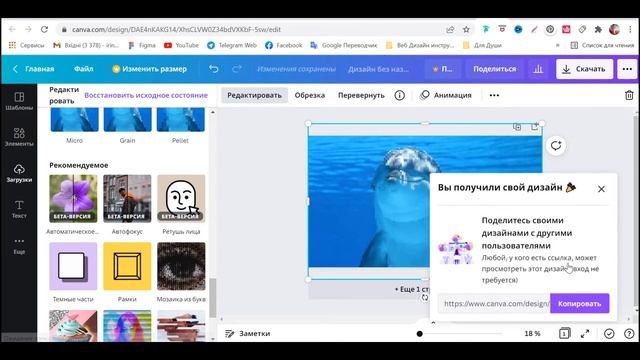Select Перевернуть flip option
The width and height of the screenshot is (640, 360).
361,95
